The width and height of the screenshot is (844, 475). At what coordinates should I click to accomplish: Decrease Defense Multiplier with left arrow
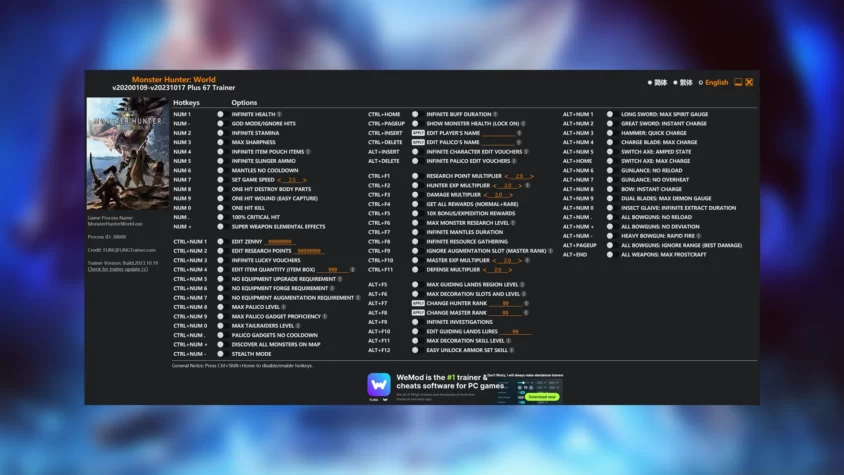[485, 270]
